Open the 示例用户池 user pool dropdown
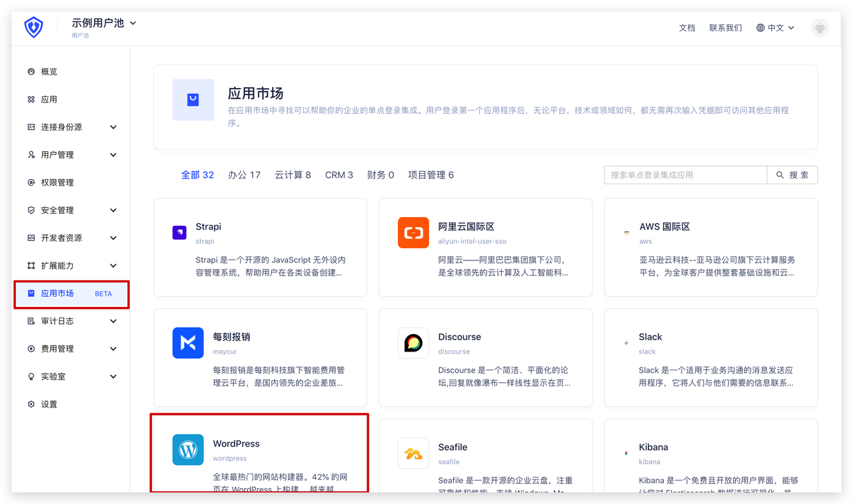Image resolution: width=853 pixels, height=504 pixels. 104,23
